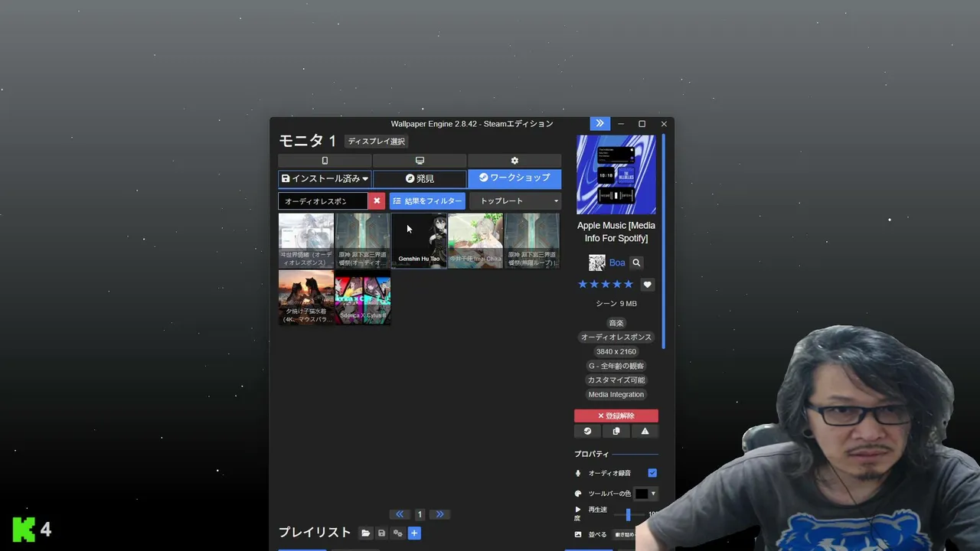Screen dimensions: 980x551
Task: Clear the search with the red X button
Action: point(377,201)
